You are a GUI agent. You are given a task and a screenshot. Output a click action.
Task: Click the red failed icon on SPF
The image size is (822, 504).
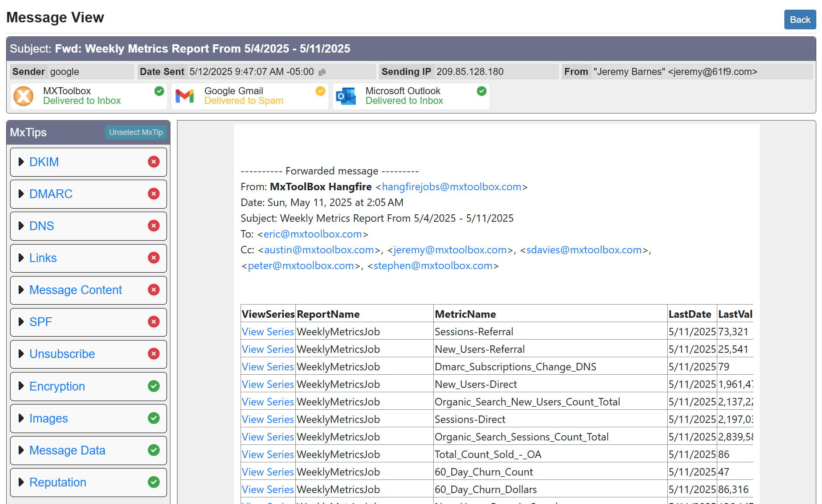[154, 322]
